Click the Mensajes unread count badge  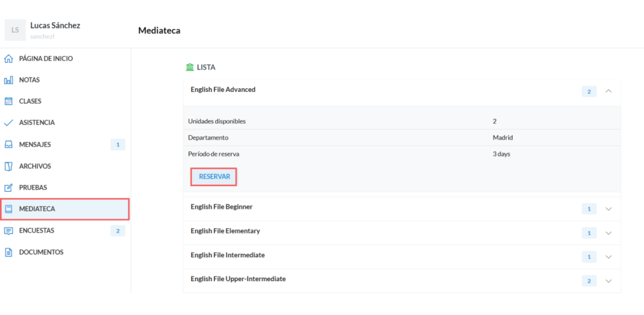pos(118,145)
